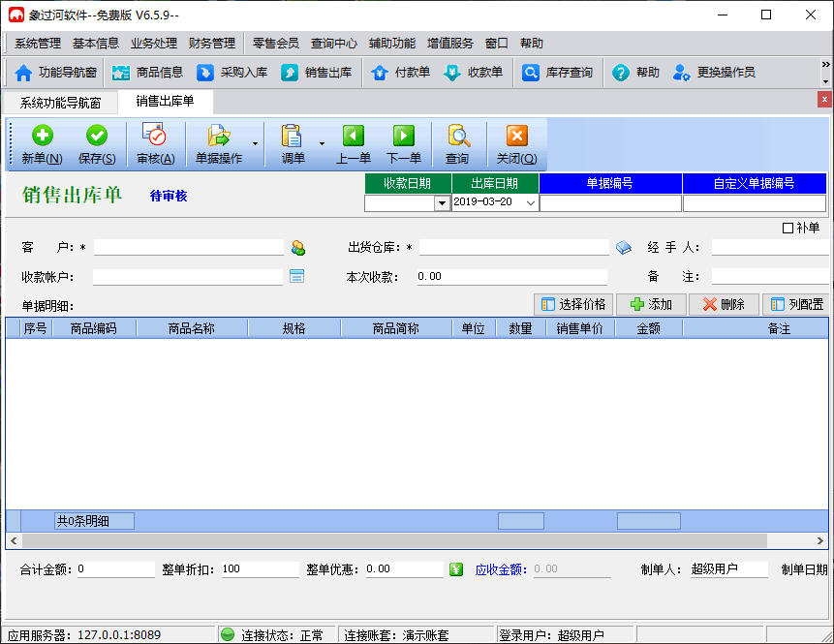Viewport: 834px width, 644px height.
Task: Toggle the 补单 checkbox
Action: 788,229
